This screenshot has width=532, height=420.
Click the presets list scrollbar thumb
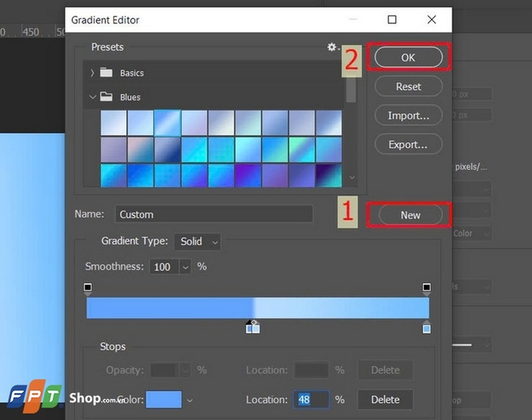(351, 90)
